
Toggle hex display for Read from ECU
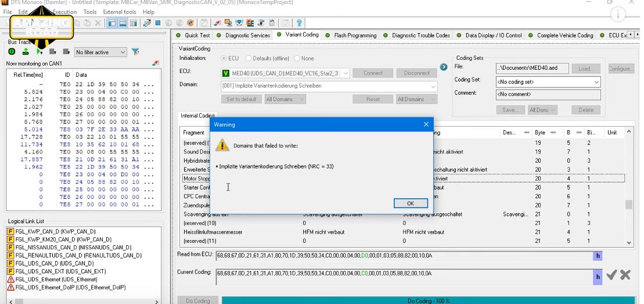[x=598, y=256]
